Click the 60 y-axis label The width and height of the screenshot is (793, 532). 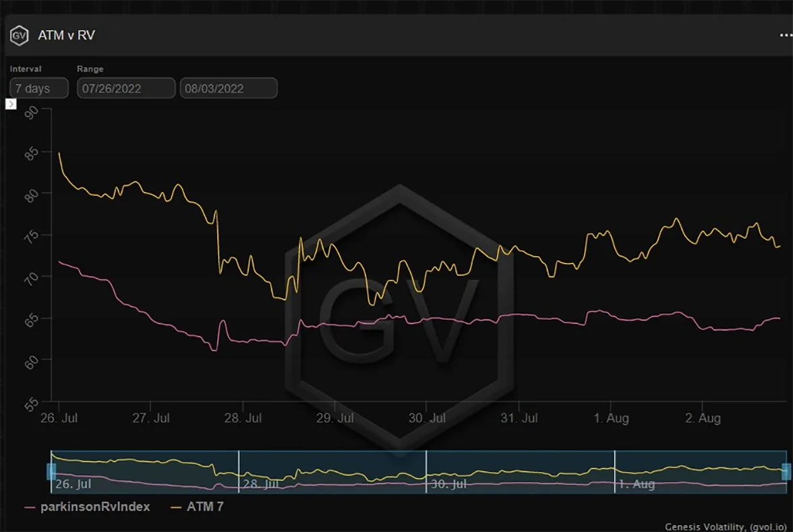click(x=32, y=362)
